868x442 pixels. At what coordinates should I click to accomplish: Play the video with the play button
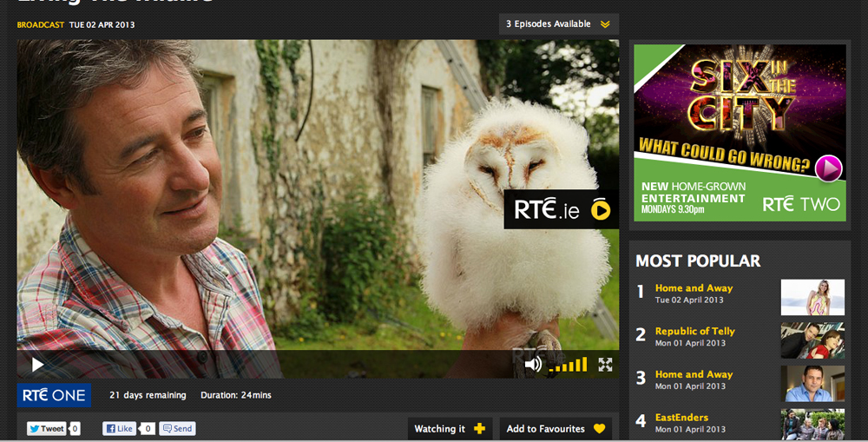[37, 365]
